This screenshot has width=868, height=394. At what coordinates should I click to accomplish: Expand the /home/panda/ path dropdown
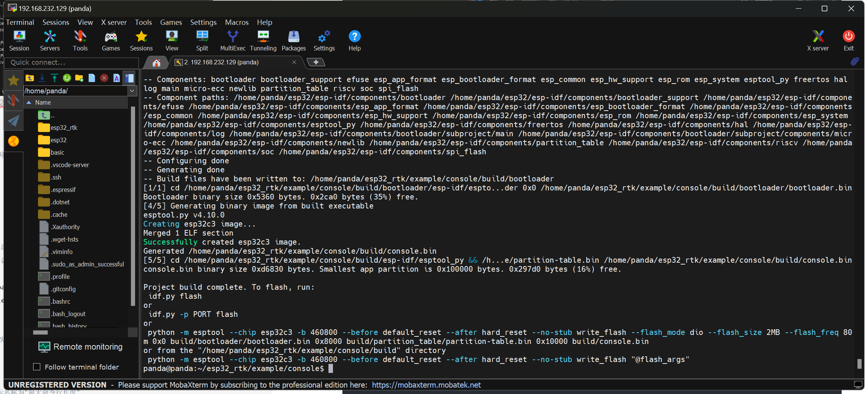click(x=132, y=91)
